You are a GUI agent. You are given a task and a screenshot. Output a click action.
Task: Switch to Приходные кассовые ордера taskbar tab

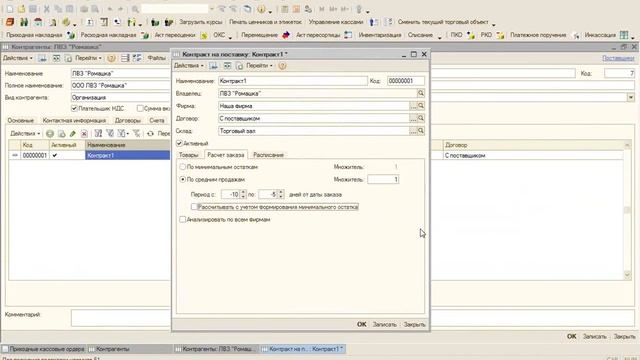click(44, 349)
